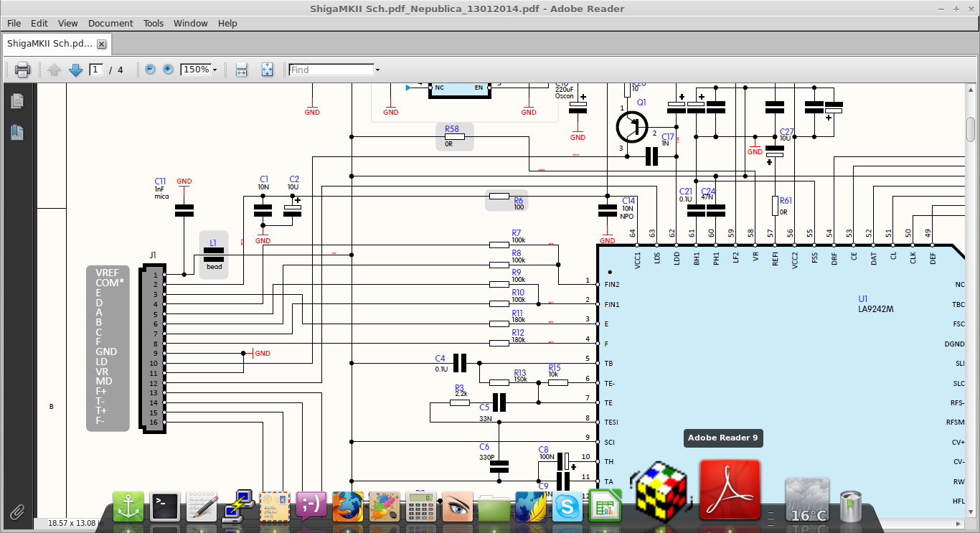Click the L1 bead component
Image resolution: width=980 pixels, height=533 pixels.
[x=214, y=255]
